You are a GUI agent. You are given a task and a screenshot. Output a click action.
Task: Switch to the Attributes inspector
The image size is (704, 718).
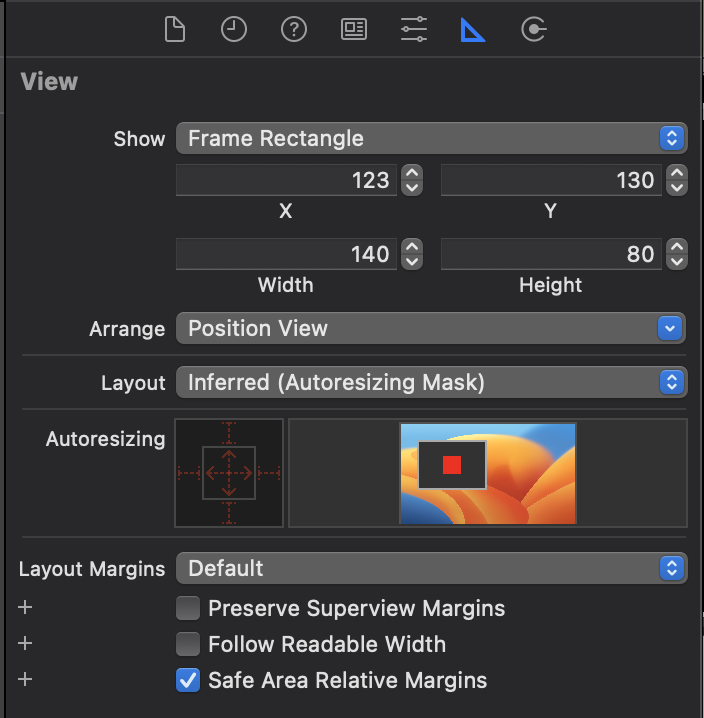point(414,30)
